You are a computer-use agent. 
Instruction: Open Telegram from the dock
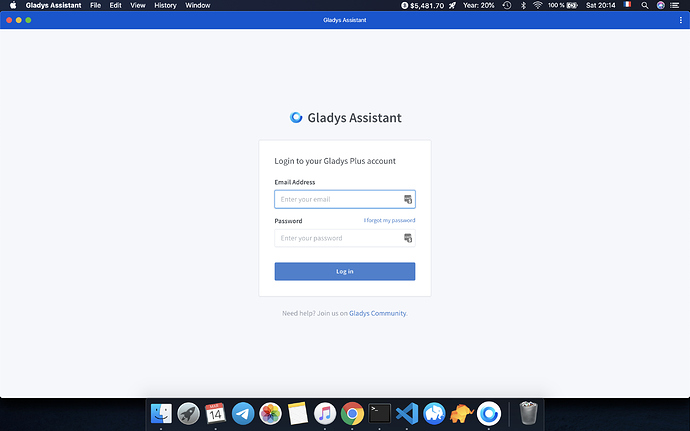[243, 414]
